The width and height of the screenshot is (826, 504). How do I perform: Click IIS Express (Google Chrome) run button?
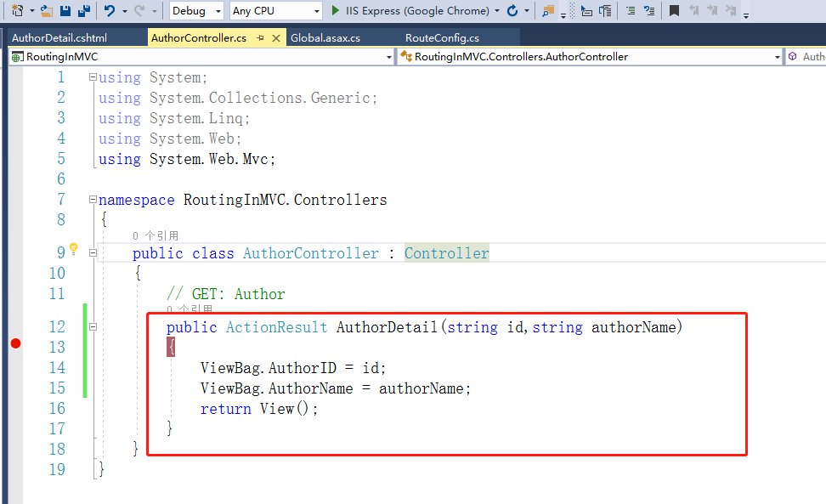tap(417, 10)
